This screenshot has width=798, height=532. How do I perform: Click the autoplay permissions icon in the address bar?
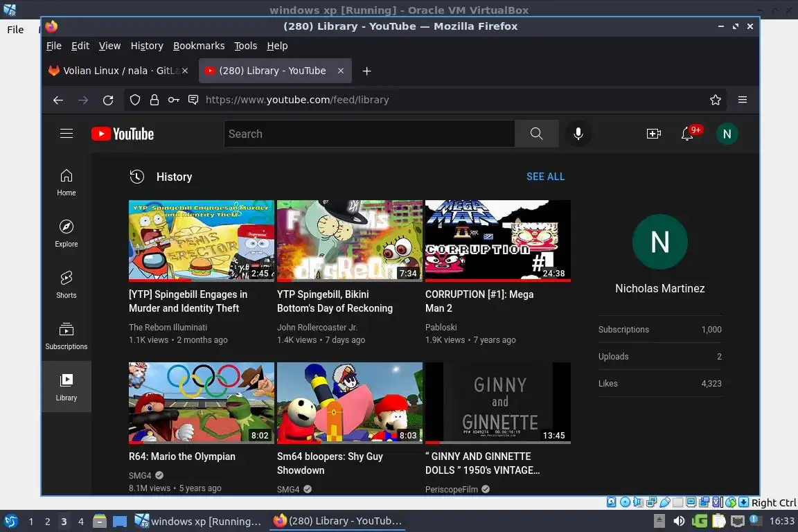click(193, 100)
